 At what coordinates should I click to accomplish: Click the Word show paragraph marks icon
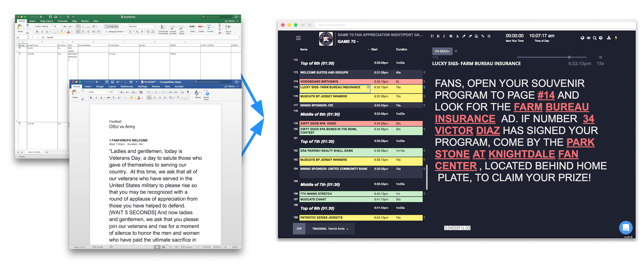pos(188,92)
